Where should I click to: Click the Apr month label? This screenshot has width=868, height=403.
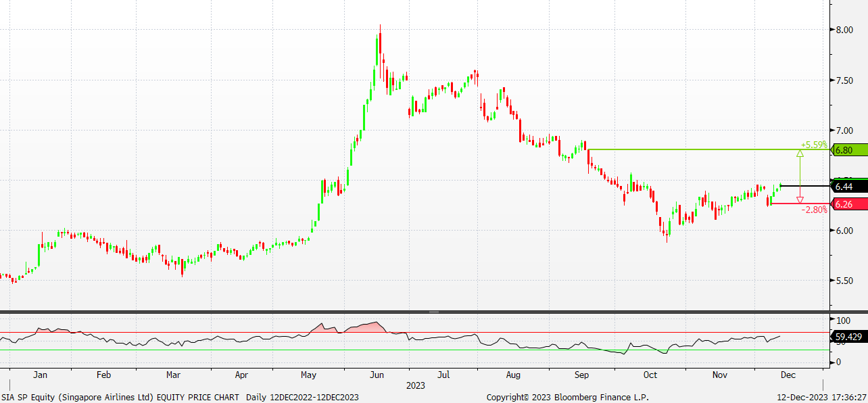click(x=242, y=374)
